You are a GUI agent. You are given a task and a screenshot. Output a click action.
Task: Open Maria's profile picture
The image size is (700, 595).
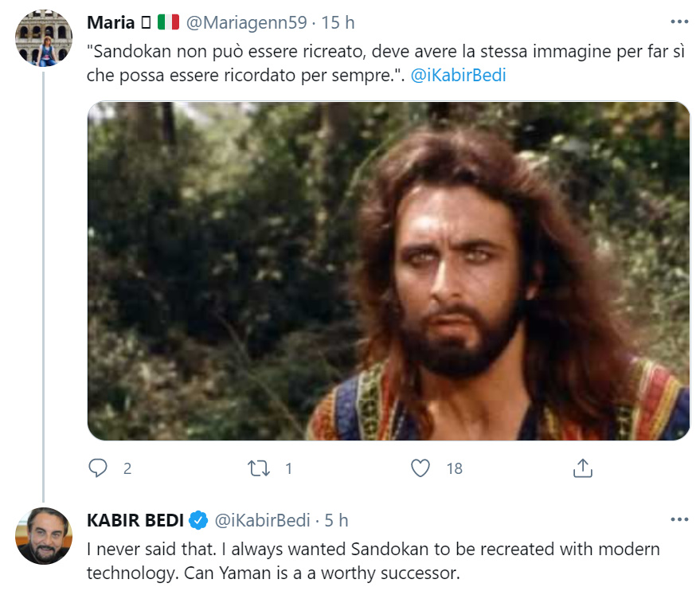[44, 38]
